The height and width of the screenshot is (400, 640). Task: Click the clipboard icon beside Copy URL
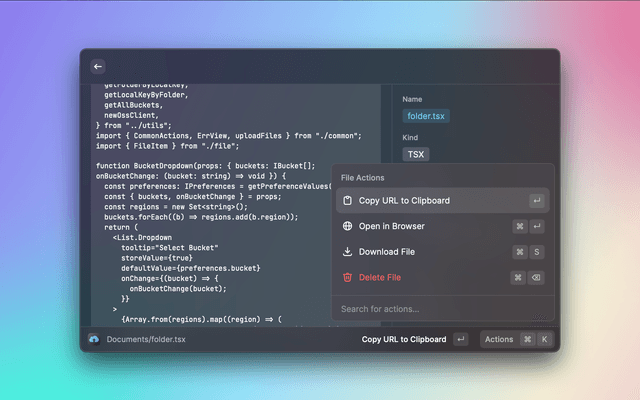click(347, 201)
